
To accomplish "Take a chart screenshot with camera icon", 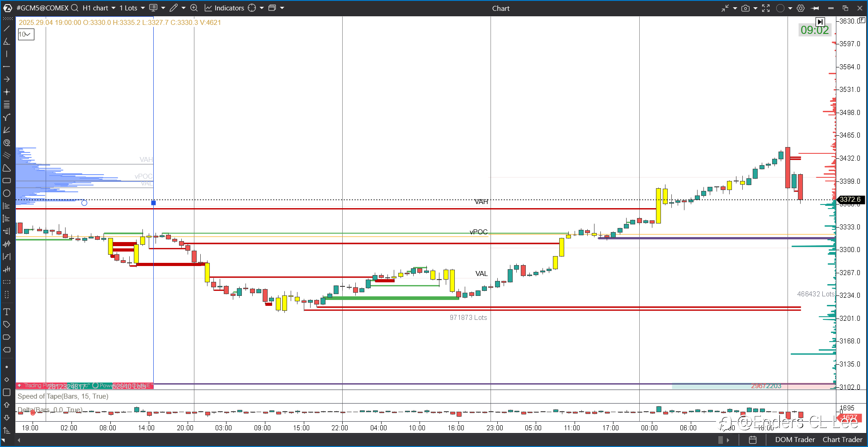I will [745, 8].
